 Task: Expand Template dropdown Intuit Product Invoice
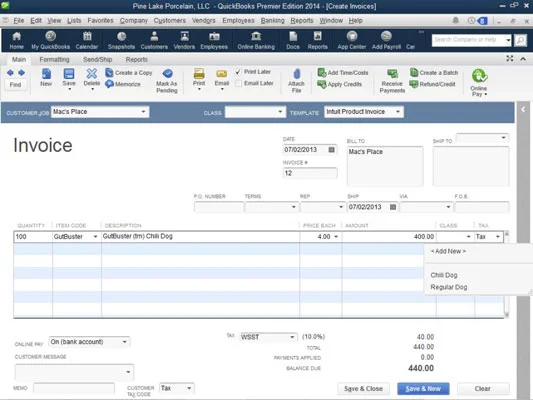[398, 111]
